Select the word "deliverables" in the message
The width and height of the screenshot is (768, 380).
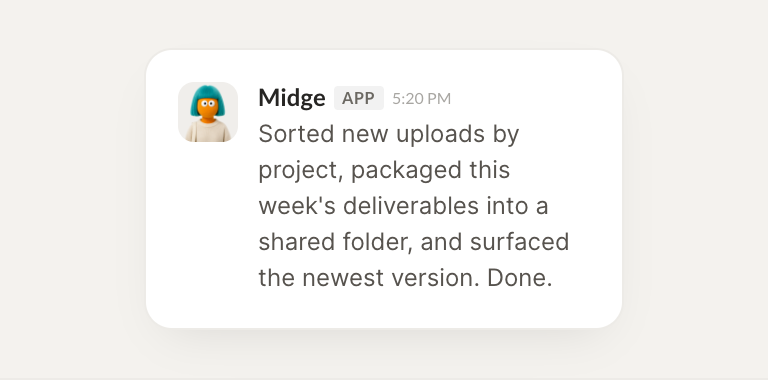[410, 206]
